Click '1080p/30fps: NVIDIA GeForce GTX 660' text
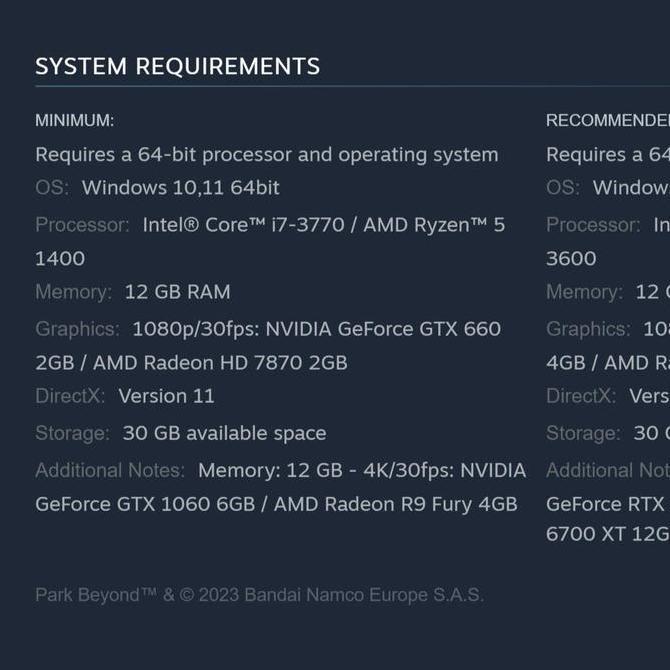This screenshot has height=670, width=670. [317, 329]
